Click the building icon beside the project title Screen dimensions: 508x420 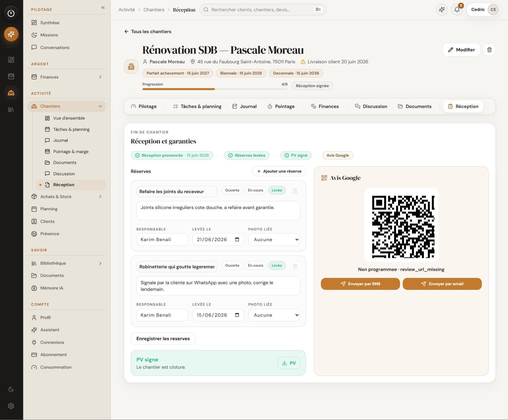point(131,67)
